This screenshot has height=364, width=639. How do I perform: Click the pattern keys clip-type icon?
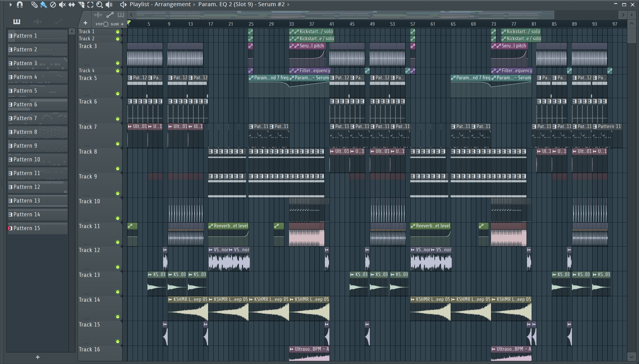(121, 15)
